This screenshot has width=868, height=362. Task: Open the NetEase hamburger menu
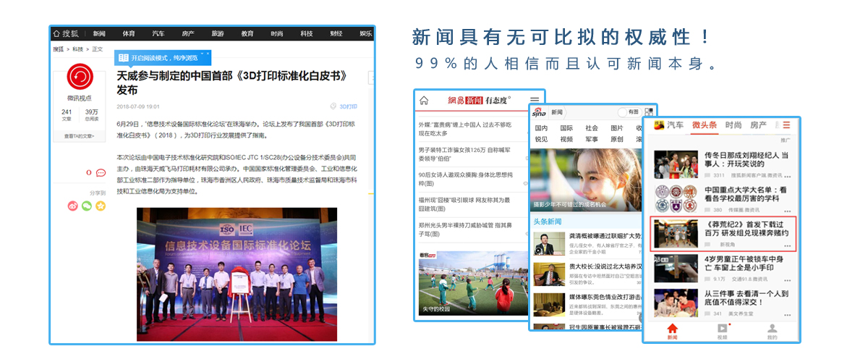coord(535,101)
